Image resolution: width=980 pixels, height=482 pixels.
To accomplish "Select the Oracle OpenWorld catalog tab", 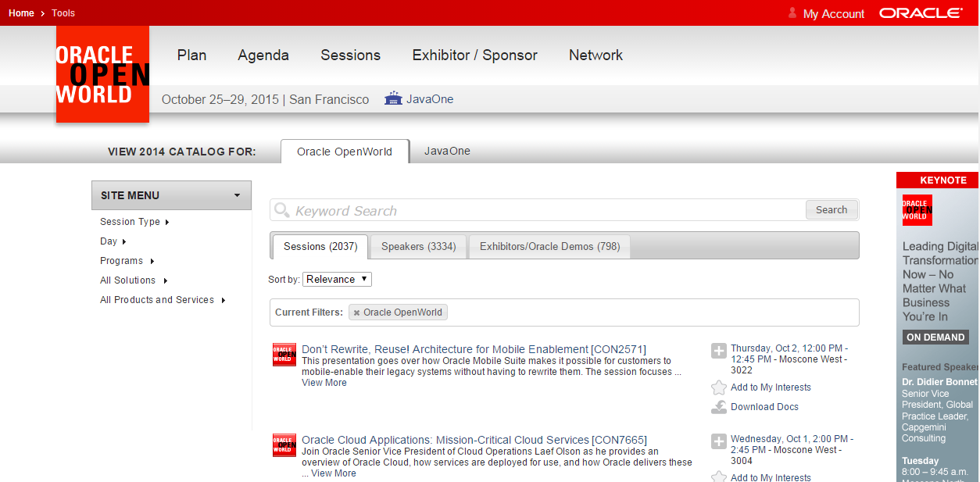I will click(345, 152).
